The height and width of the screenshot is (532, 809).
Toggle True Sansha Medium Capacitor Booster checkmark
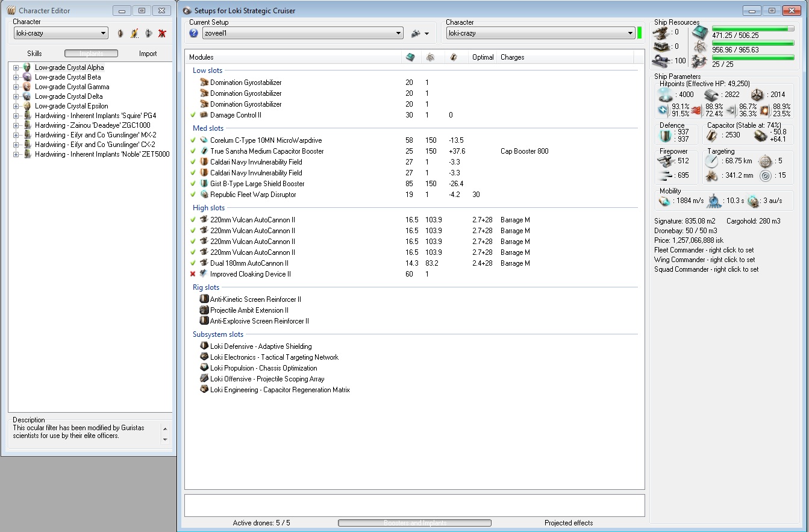tap(193, 151)
